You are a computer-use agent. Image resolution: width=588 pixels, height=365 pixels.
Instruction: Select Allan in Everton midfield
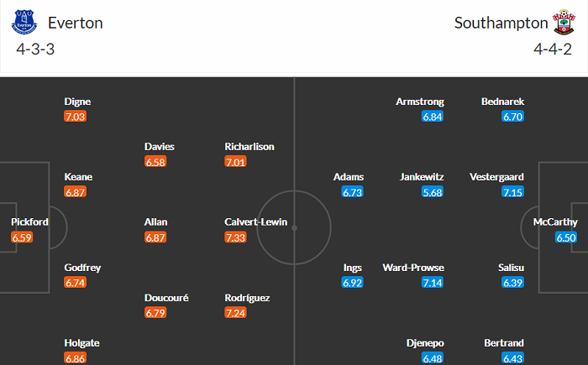tap(156, 222)
